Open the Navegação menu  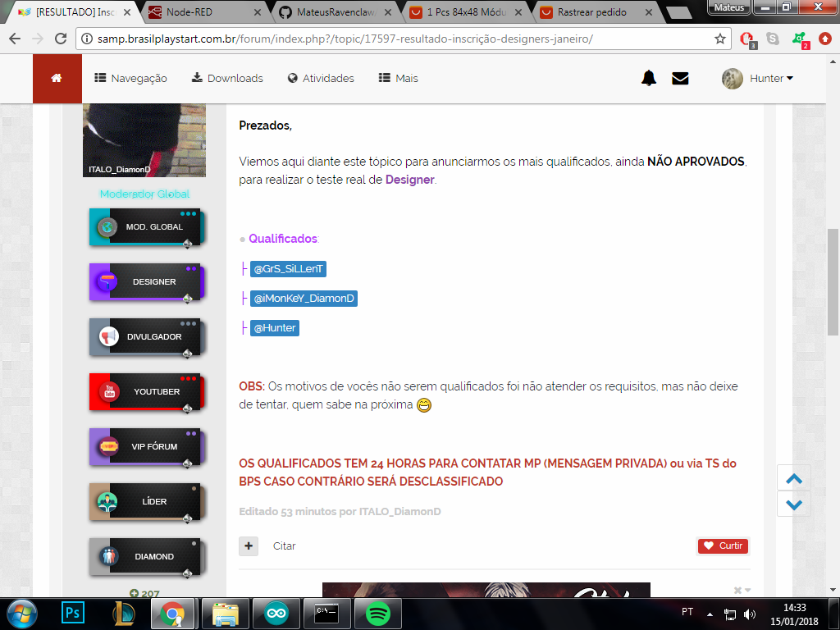[x=131, y=79]
